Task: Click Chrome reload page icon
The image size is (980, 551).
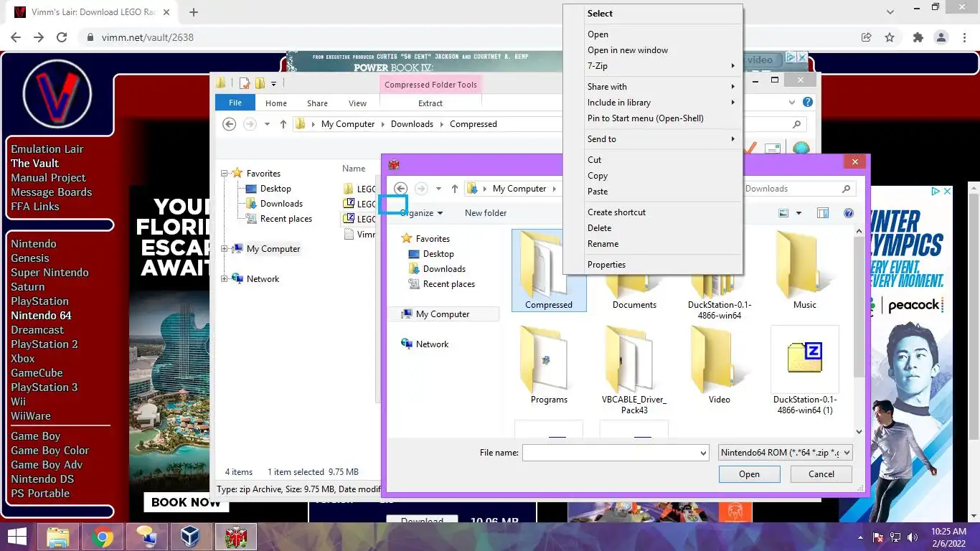Action: (x=62, y=37)
